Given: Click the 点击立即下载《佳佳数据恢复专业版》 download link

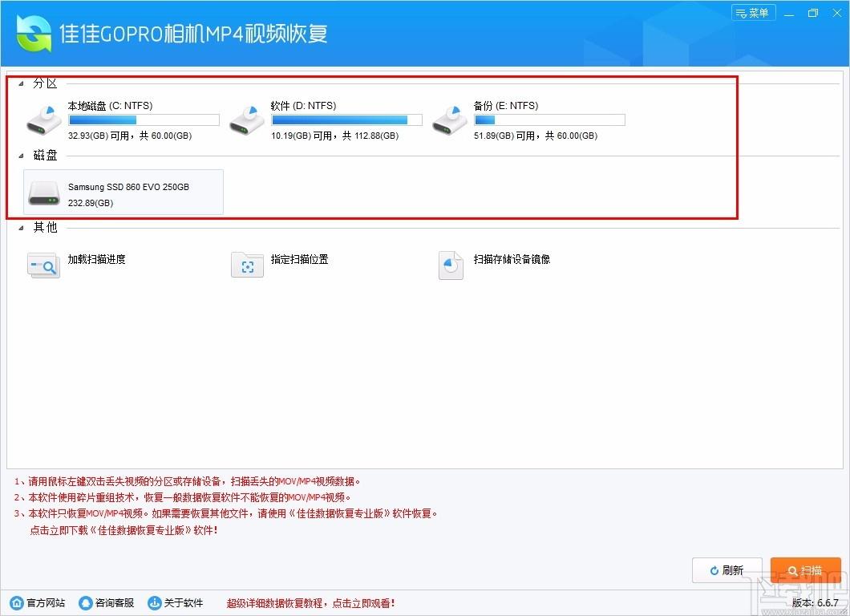Looking at the screenshot, I should pyautogui.click(x=123, y=530).
